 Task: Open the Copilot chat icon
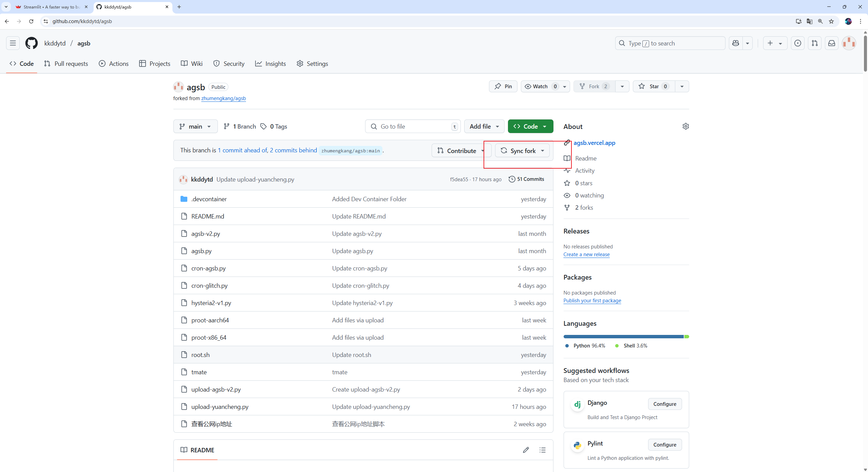736,43
